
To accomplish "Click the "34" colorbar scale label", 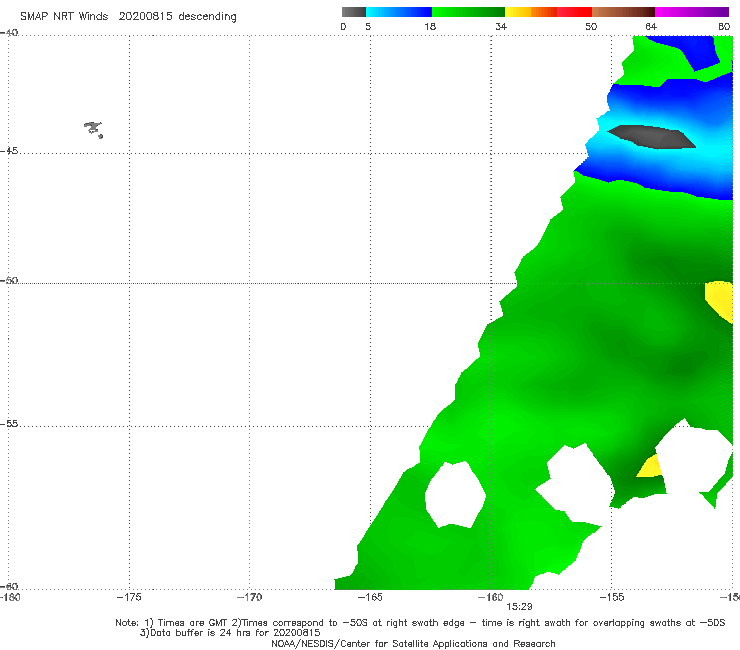I will (x=501, y=26).
